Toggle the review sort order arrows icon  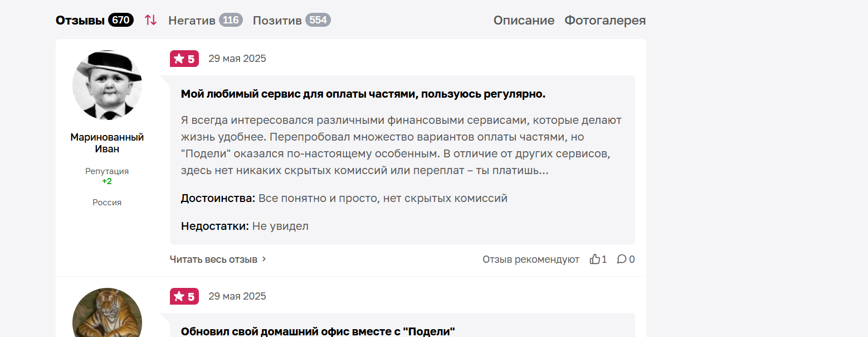[150, 21]
